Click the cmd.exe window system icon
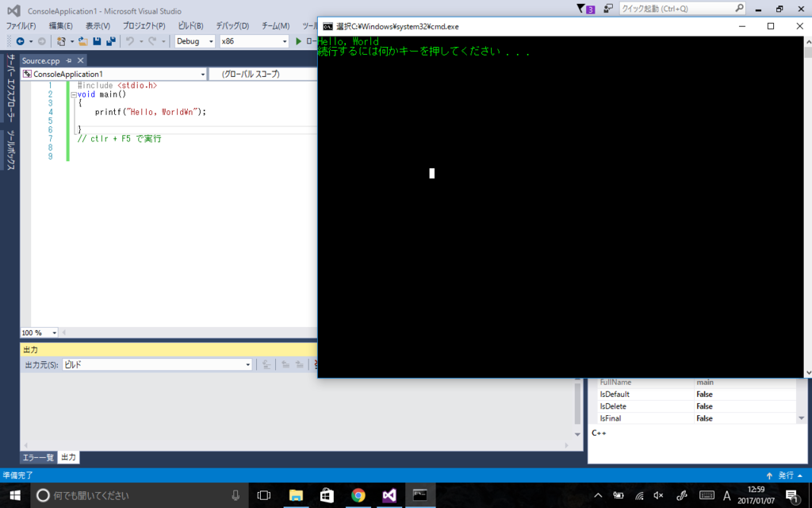This screenshot has height=508, width=812. point(327,26)
